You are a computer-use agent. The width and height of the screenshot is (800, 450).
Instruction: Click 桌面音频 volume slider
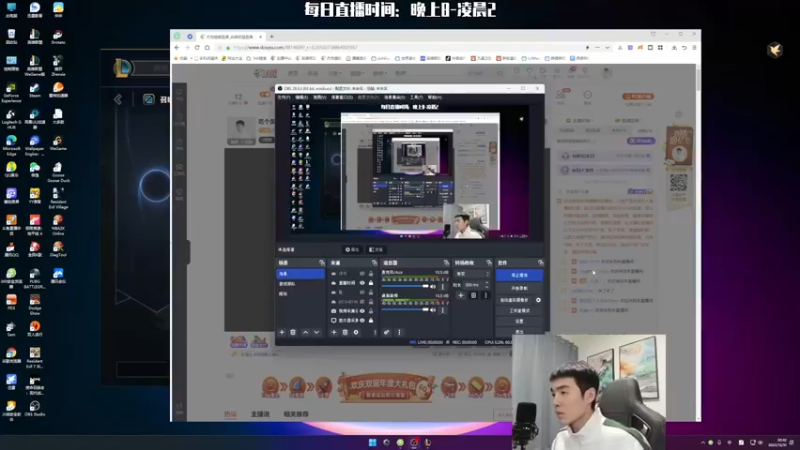(x=405, y=310)
